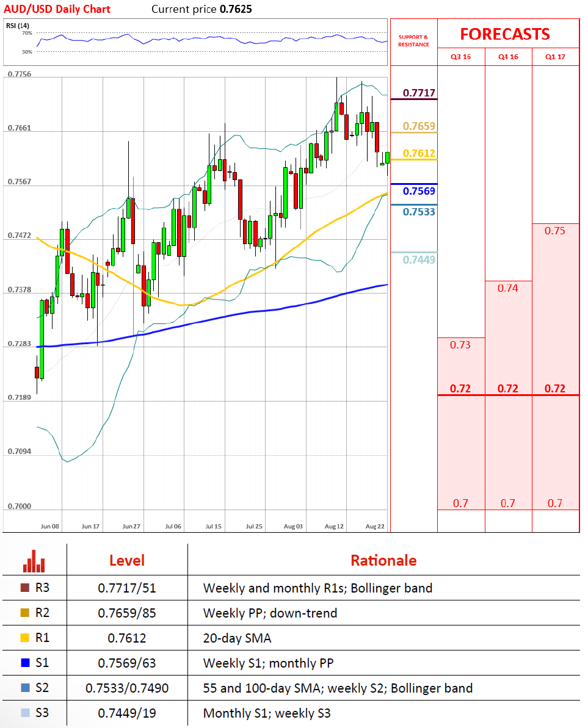Click the yellow R1 color square
The height and width of the screenshot is (728, 588).
[24, 638]
